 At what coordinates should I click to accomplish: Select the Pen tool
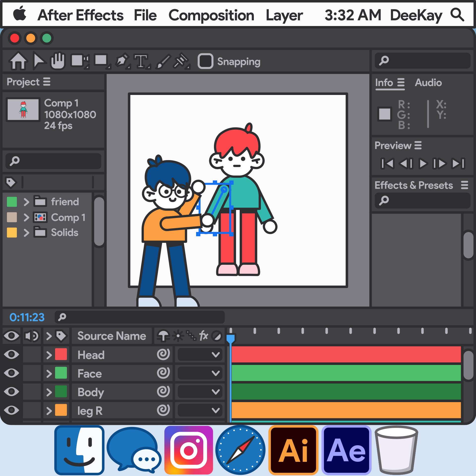coord(122,61)
